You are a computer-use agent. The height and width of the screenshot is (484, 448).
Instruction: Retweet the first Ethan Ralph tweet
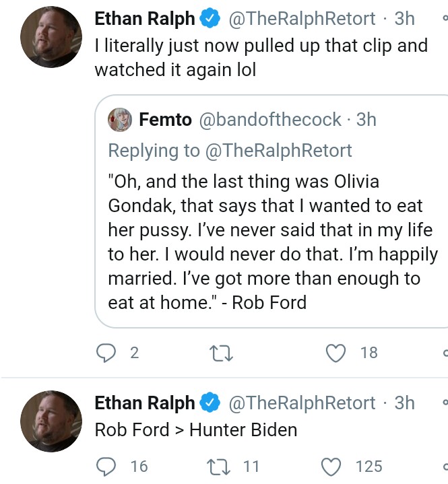coord(221,353)
